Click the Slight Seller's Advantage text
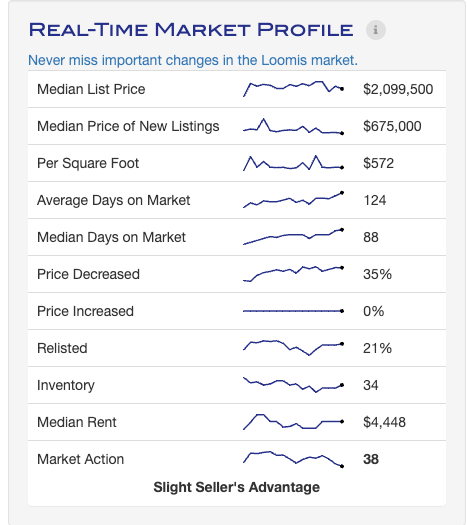Image resolution: width=467 pixels, height=525 pixels. 237,487
